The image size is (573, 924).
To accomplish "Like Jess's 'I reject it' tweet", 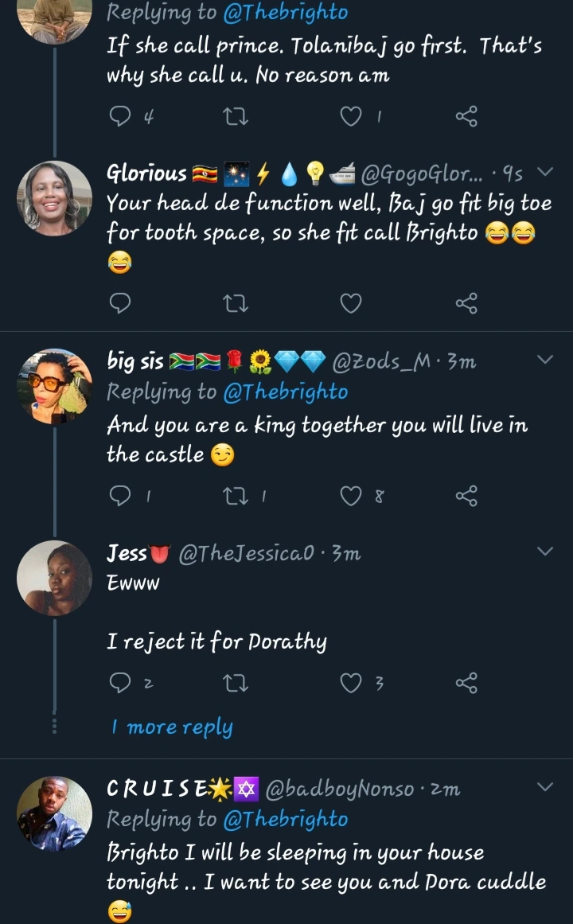I will pos(351,683).
